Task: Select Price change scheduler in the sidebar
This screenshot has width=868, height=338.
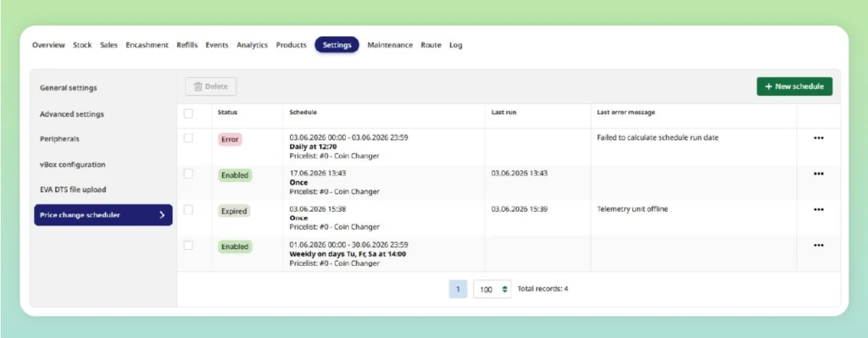Action: (x=103, y=215)
